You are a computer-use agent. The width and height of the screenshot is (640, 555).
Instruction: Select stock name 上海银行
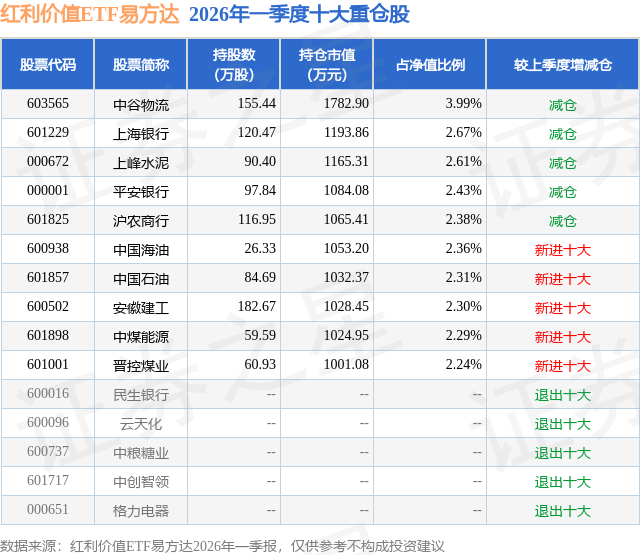coord(141,134)
